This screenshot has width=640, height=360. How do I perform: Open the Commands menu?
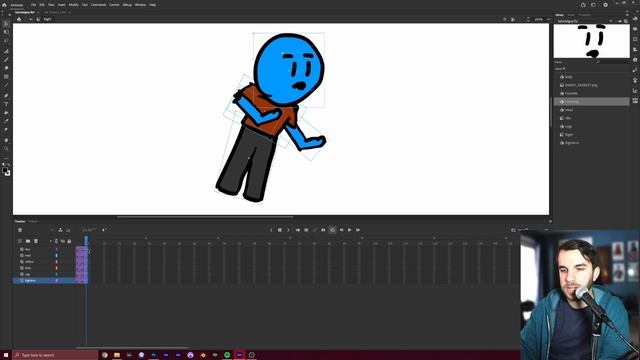(98, 5)
